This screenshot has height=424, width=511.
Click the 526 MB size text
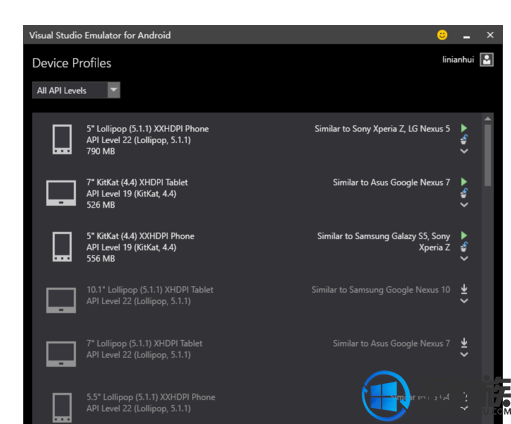101,205
